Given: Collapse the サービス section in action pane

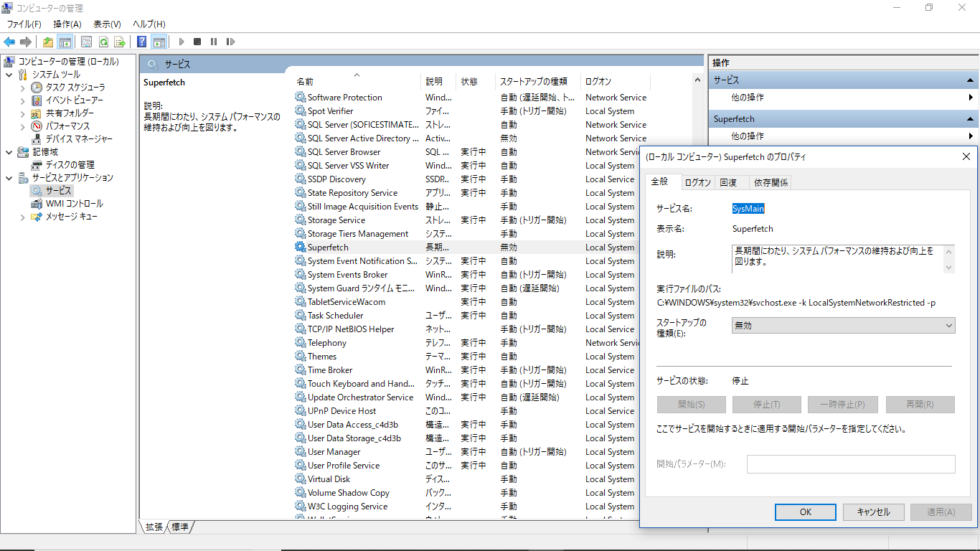Looking at the screenshot, I should click(x=971, y=80).
